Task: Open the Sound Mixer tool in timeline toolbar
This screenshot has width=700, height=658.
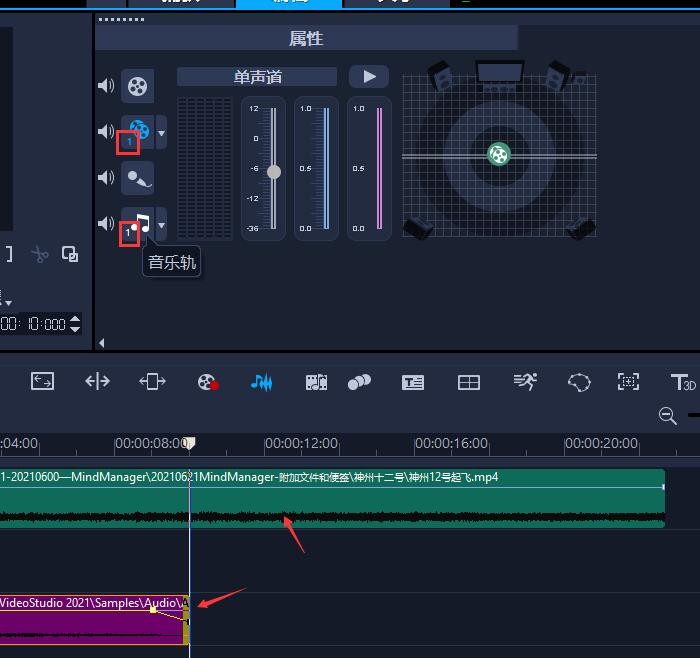Action: (x=261, y=382)
